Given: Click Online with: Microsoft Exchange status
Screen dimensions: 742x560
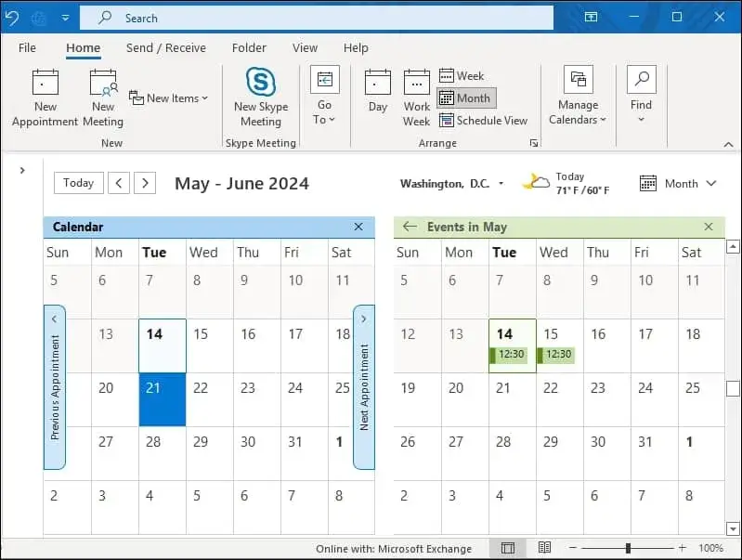Looking at the screenshot, I should pos(394,549).
